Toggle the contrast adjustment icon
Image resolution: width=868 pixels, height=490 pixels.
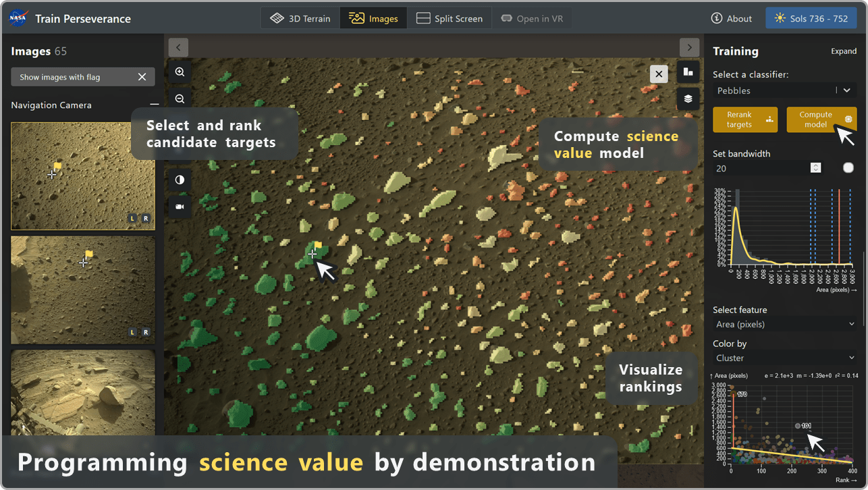(180, 180)
